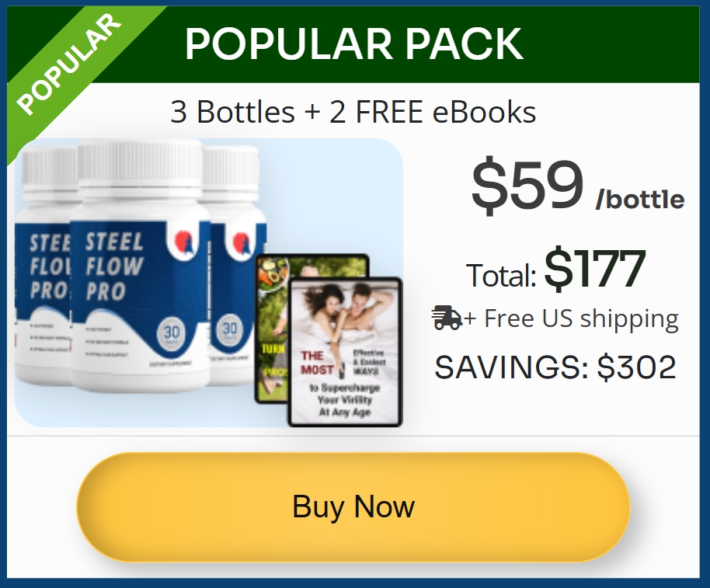Click the 30 count badge on the front bottle

[172, 334]
